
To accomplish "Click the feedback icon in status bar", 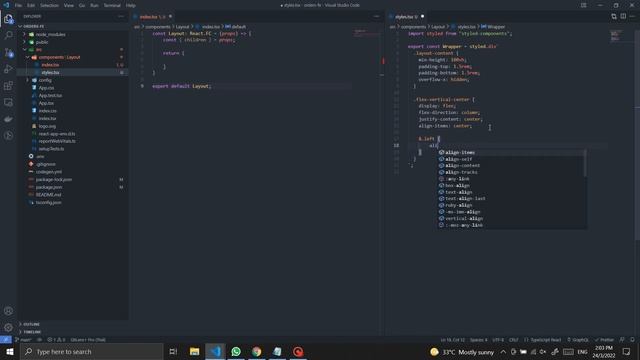I will (x=622, y=340).
